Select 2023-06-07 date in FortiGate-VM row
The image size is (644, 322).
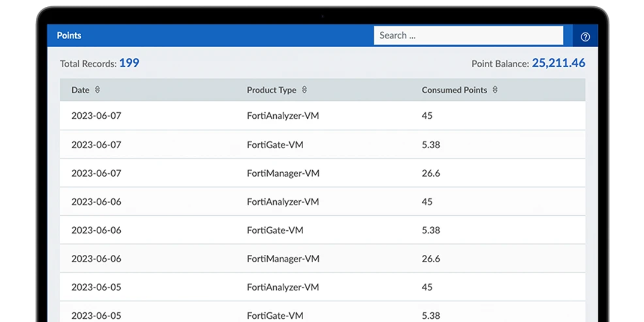(x=97, y=145)
